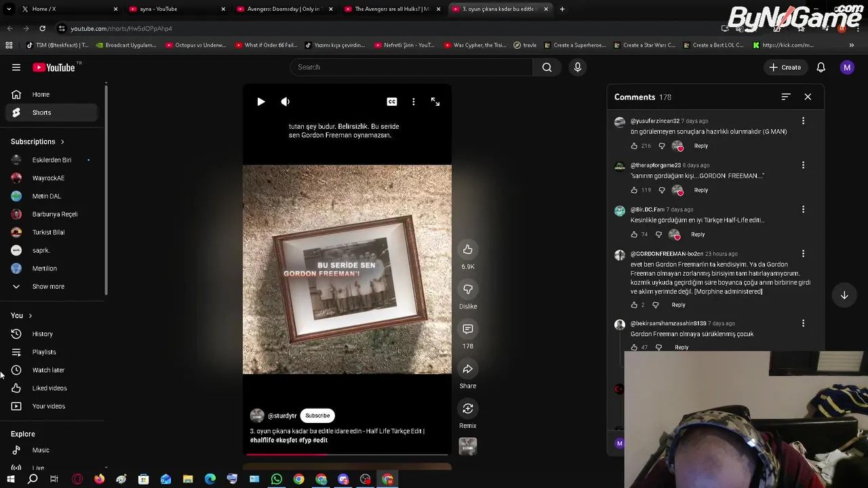Click the YouTube logo
The height and width of the screenshot is (488, 868).
pyautogui.click(x=54, y=67)
